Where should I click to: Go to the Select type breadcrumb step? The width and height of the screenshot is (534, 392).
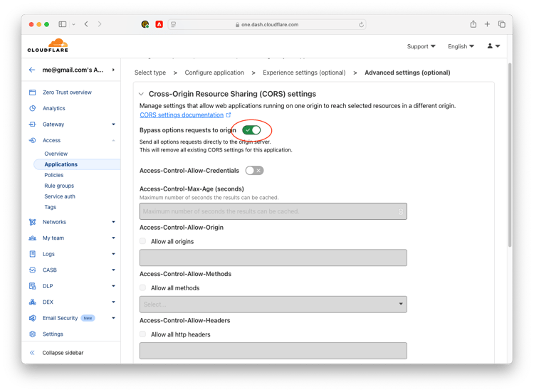coord(150,73)
